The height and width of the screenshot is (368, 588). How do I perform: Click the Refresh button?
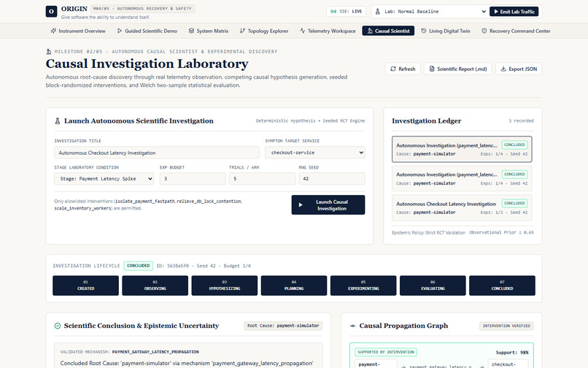coord(403,69)
